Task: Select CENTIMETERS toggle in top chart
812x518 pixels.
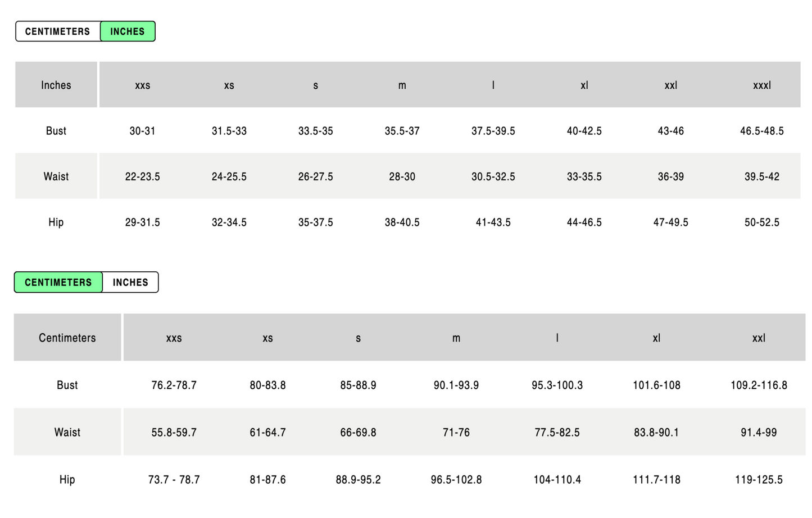Action: (x=57, y=31)
